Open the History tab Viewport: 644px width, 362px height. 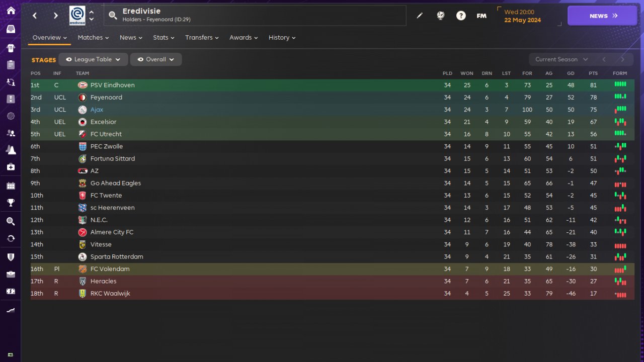point(282,38)
